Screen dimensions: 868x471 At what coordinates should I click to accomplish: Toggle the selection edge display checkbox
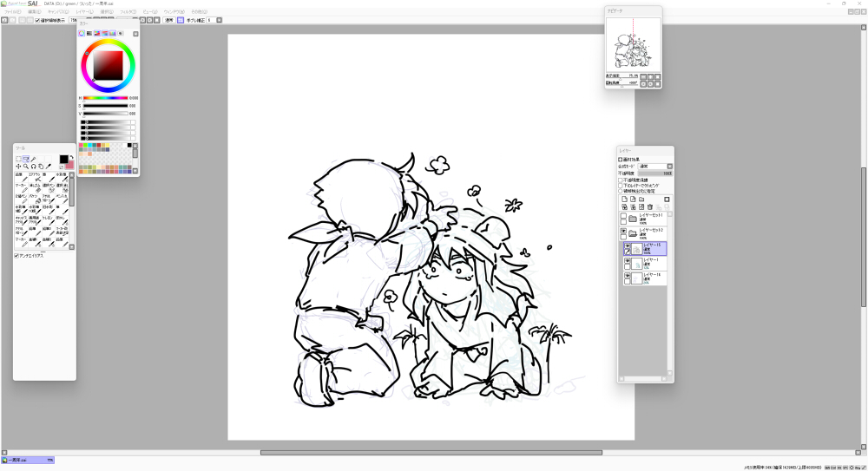click(x=36, y=20)
